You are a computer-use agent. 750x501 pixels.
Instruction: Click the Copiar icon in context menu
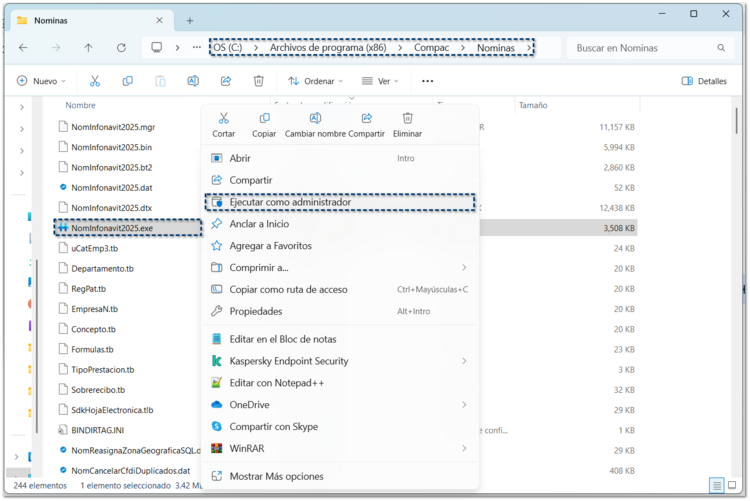pos(264,119)
